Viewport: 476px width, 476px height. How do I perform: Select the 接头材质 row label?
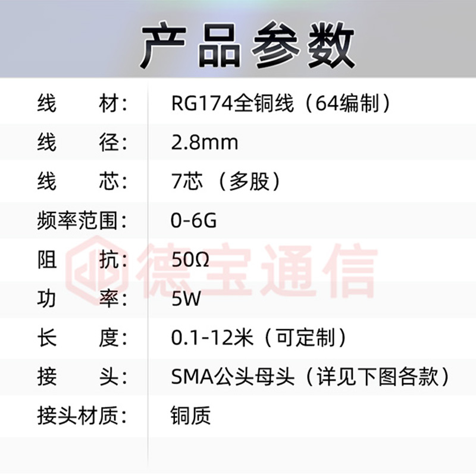click(82, 416)
